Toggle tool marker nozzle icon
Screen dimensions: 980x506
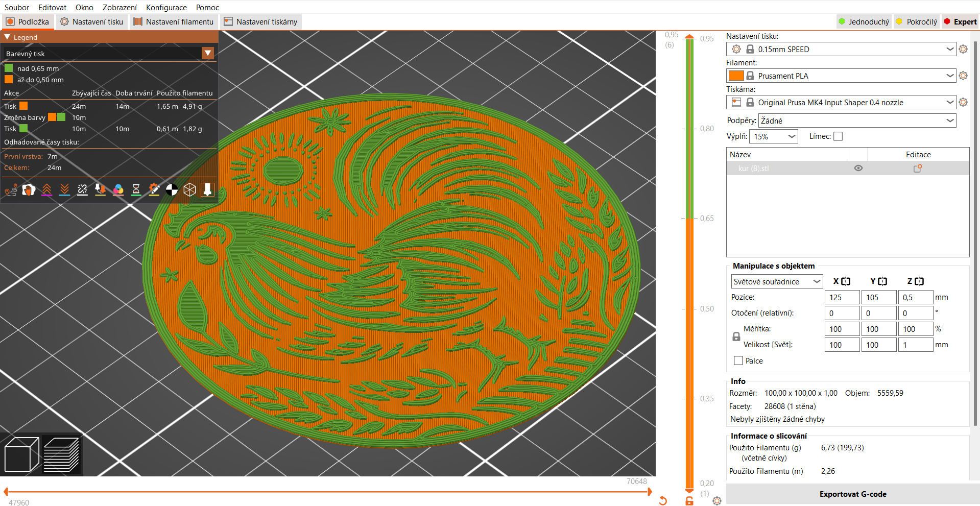pyautogui.click(x=207, y=190)
